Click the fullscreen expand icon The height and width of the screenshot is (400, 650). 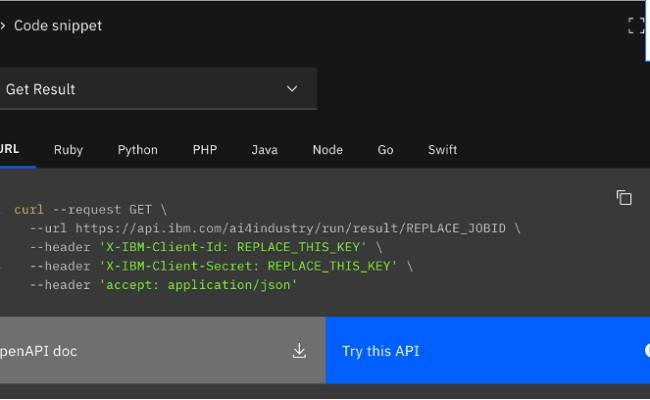[638, 26]
